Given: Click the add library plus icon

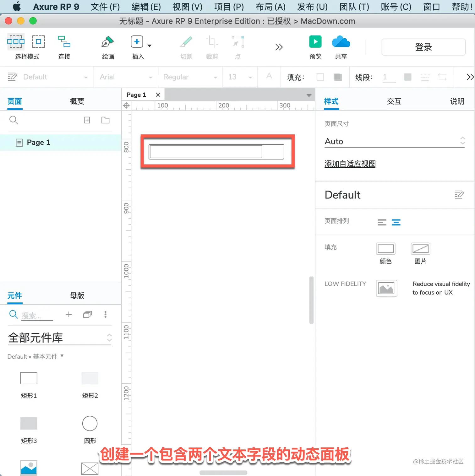Looking at the screenshot, I should pyautogui.click(x=69, y=314).
